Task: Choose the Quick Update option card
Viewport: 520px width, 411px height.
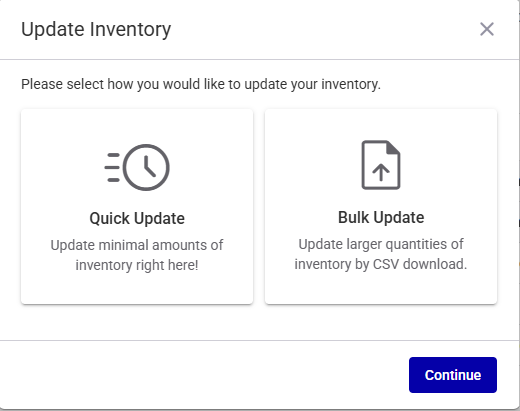Action: (137, 206)
